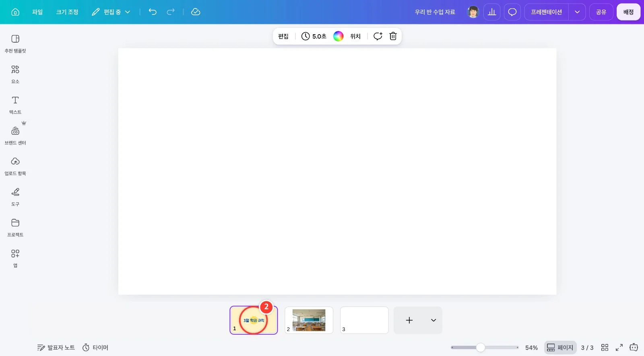The height and width of the screenshot is (356, 644).
Task: Adjust the zoom slider handle
Action: 481,348
